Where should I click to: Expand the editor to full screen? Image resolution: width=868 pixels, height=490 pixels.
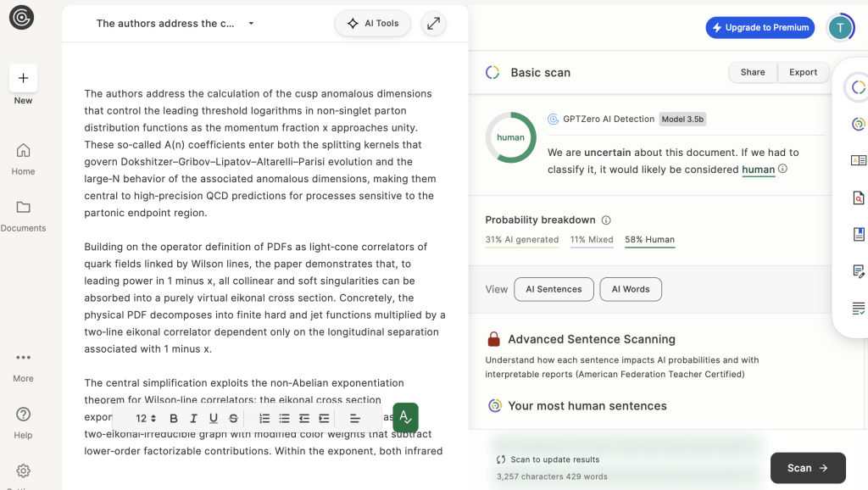coord(433,23)
